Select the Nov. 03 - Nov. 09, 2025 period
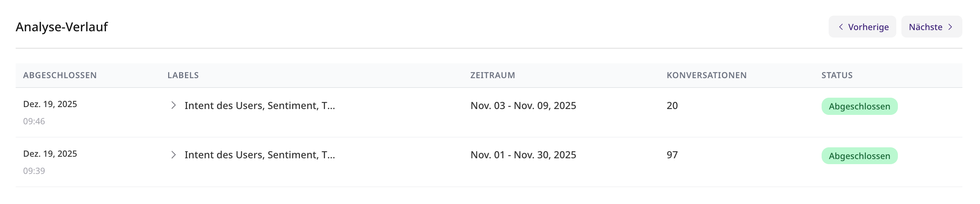Image resolution: width=980 pixels, height=204 pixels. (x=523, y=106)
